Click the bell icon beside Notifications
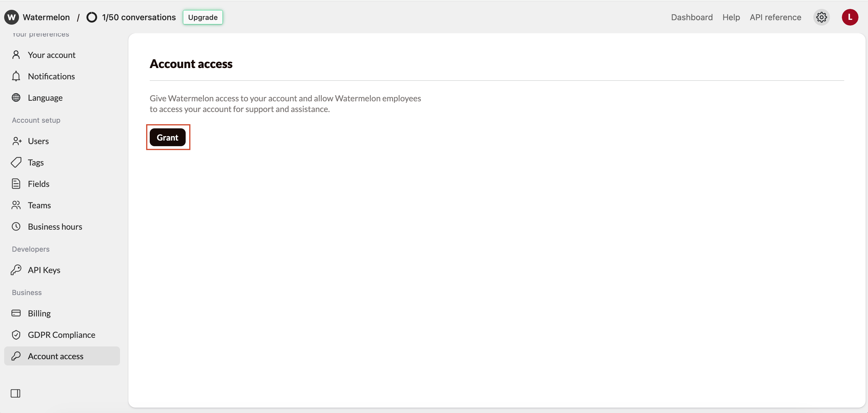868x413 pixels. click(x=16, y=76)
